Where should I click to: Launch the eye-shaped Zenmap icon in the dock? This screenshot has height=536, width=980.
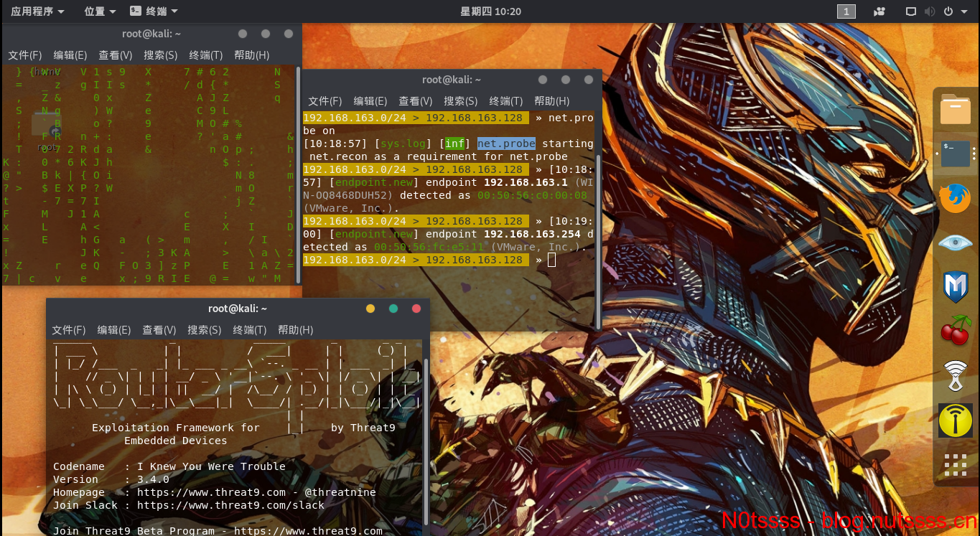(956, 243)
